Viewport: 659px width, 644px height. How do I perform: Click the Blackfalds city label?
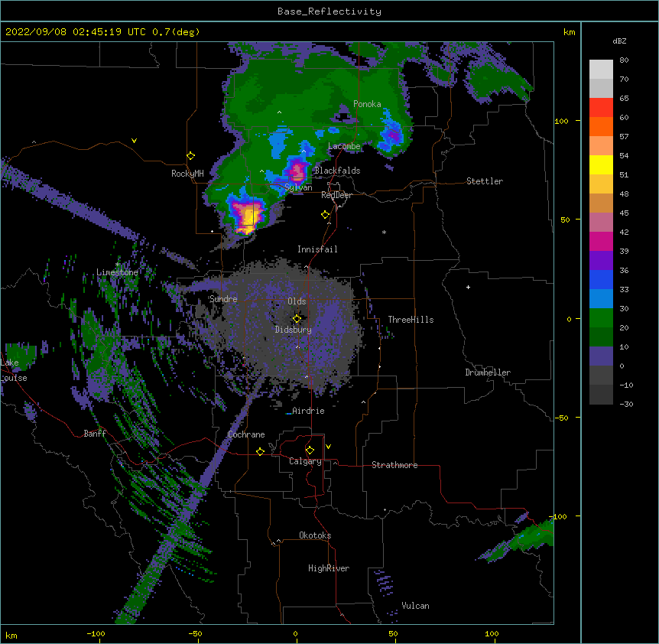tap(337, 171)
